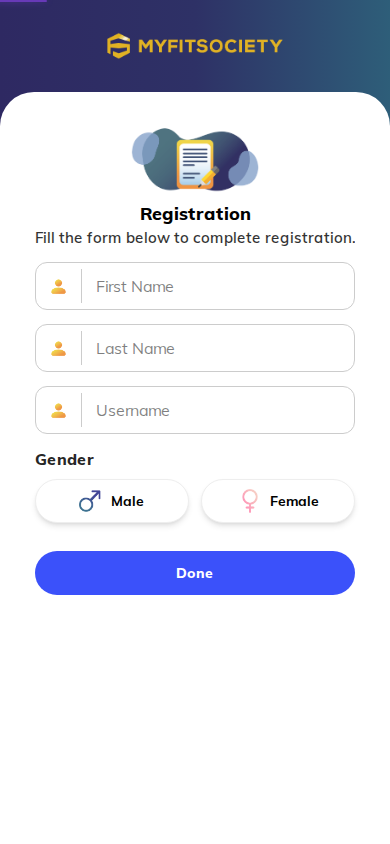This screenshot has width=390, height=844.
Task: Click the person icon beside Username
Action: point(59,411)
